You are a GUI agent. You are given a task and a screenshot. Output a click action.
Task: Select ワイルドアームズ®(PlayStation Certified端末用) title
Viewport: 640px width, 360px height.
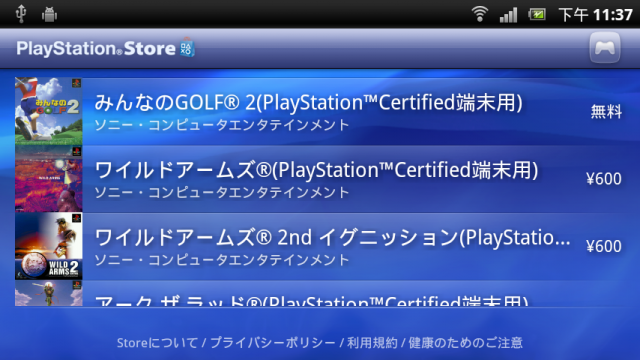[x=316, y=170]
